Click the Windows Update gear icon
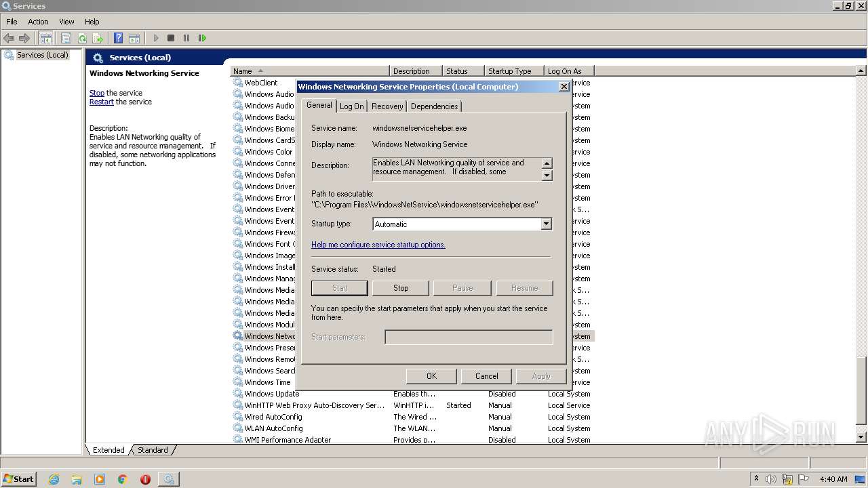The width and height of the screenshot is (868, 488). [x=238, y=394]
